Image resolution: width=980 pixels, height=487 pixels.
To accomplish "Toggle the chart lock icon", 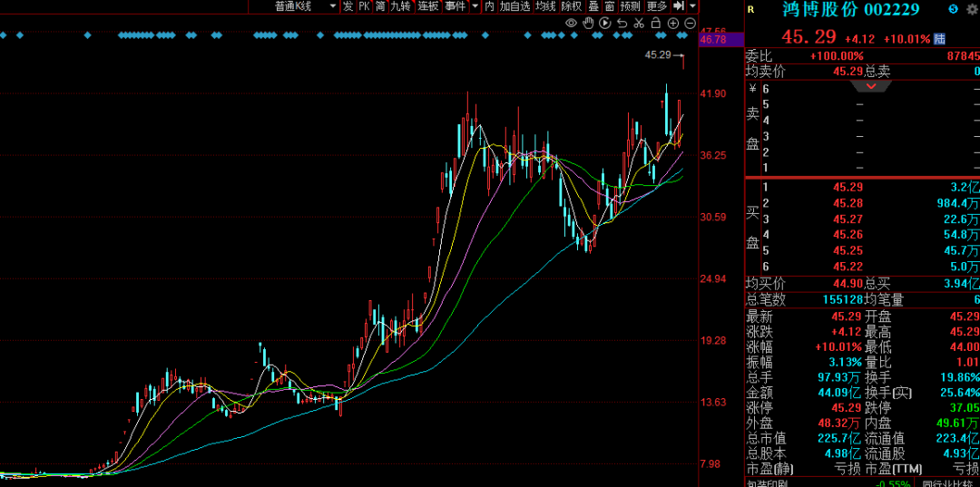I will (x=656, y=23).
